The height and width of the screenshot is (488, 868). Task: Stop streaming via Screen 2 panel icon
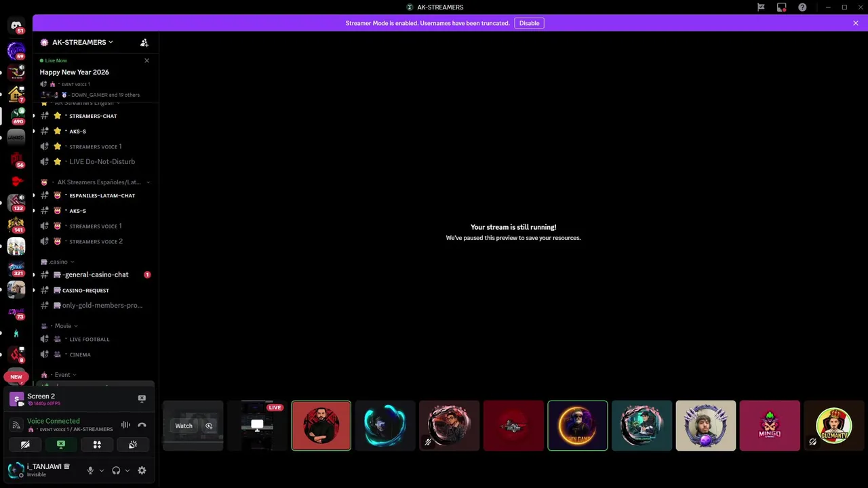(142, 399)
